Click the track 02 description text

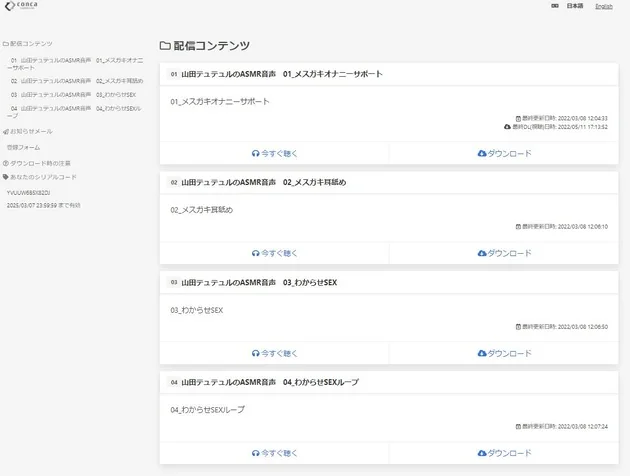[202, 210]
